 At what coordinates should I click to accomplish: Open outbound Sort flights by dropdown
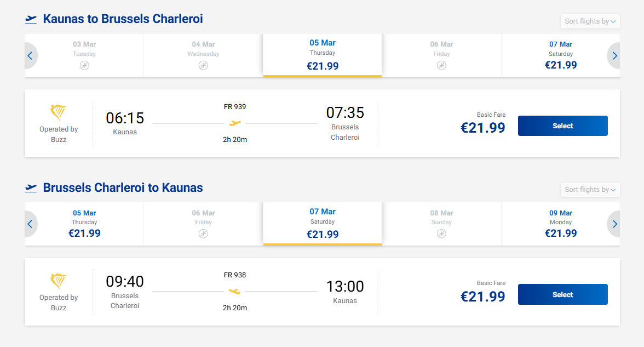[590, 21]
